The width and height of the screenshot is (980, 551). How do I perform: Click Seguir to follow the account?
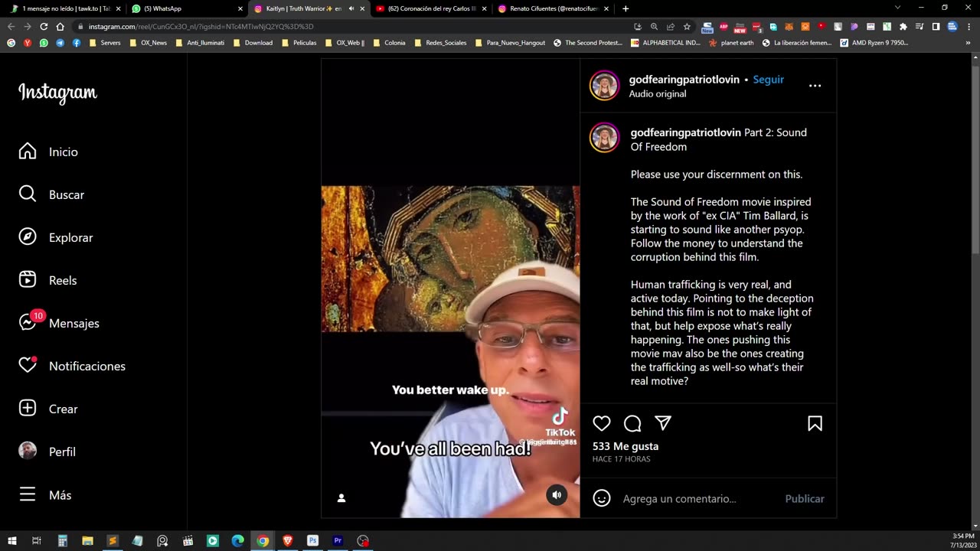768,80
